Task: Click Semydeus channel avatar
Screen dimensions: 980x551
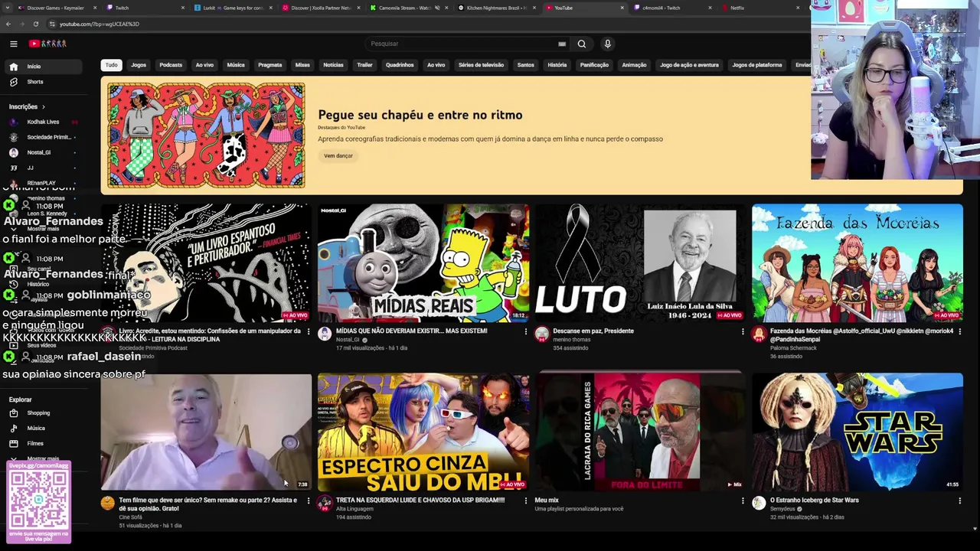Action: pyautogui.click(x=759, y=503)
